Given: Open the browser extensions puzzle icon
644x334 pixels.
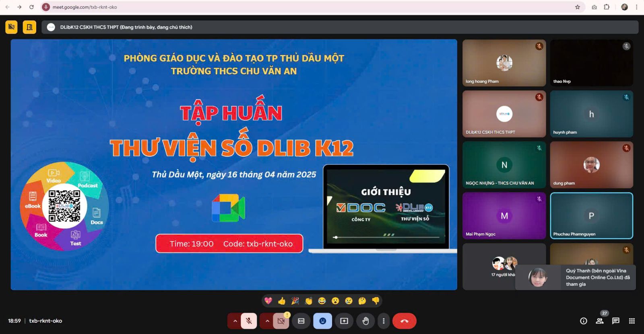Looking at the screenshot, I should coord(607,7).
